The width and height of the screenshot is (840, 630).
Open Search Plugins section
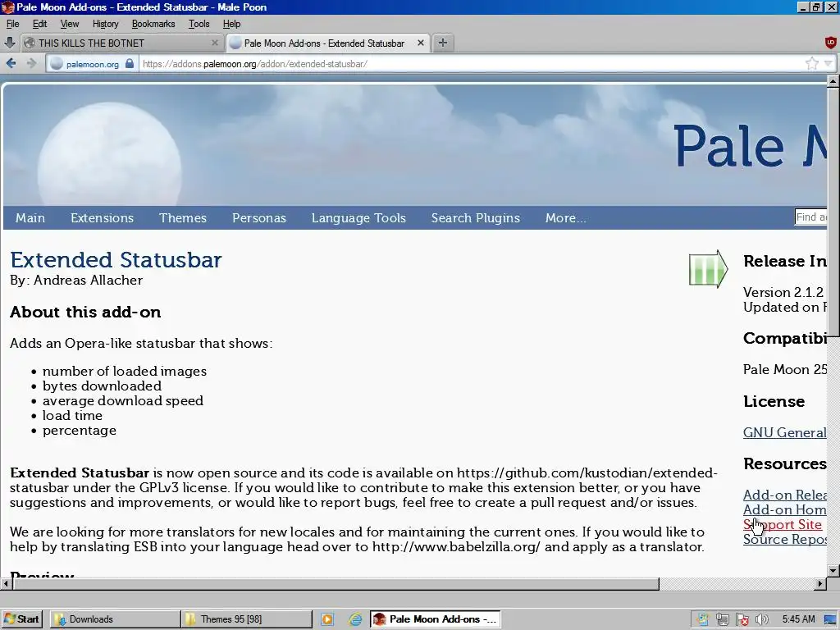(x=475, y=218)
